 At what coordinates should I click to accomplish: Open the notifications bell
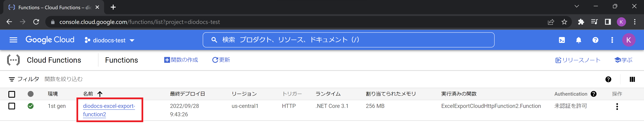pos(578,40)
